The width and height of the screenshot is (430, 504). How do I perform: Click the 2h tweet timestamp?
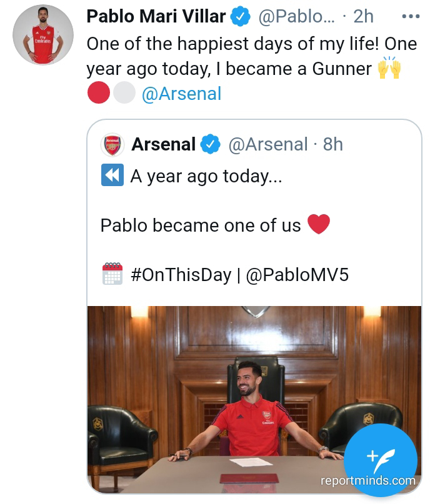pos(363,17)
